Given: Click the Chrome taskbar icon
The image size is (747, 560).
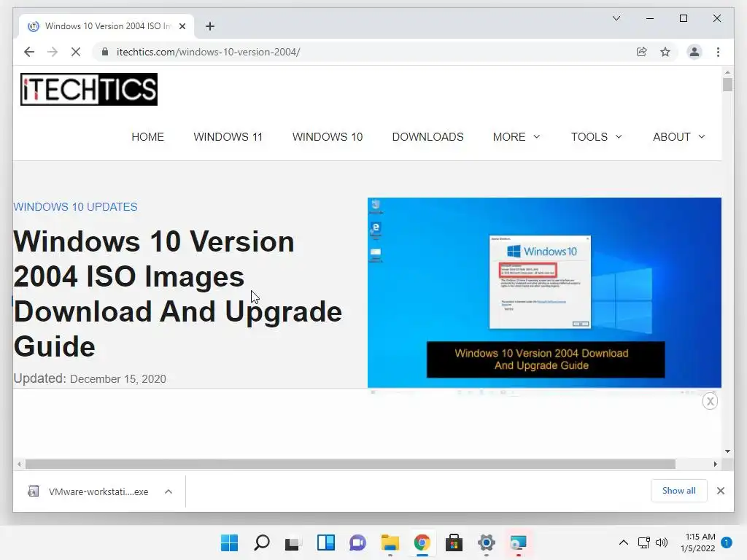Looking at the screenshot, I should 422,542.
